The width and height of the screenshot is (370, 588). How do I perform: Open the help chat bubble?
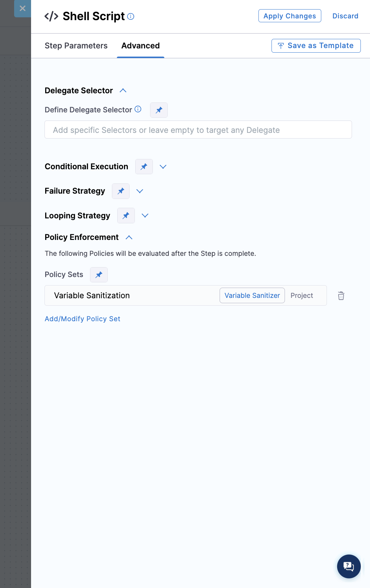pyautogui.click(x=348, y=566)
